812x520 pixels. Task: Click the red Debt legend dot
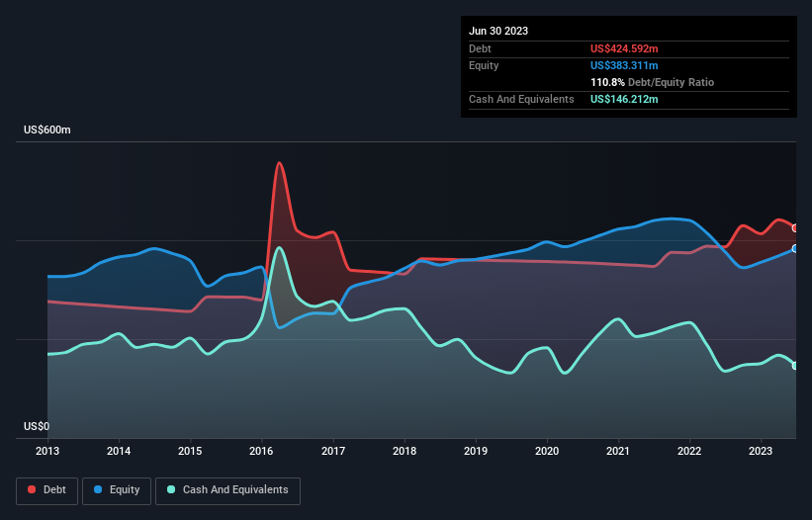(32, 489)
